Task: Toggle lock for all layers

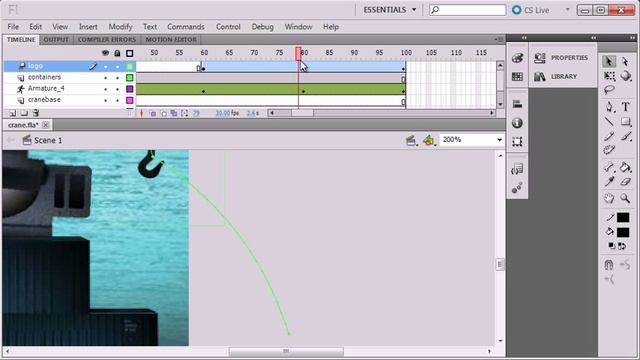Action: click(x=118, y=53)
